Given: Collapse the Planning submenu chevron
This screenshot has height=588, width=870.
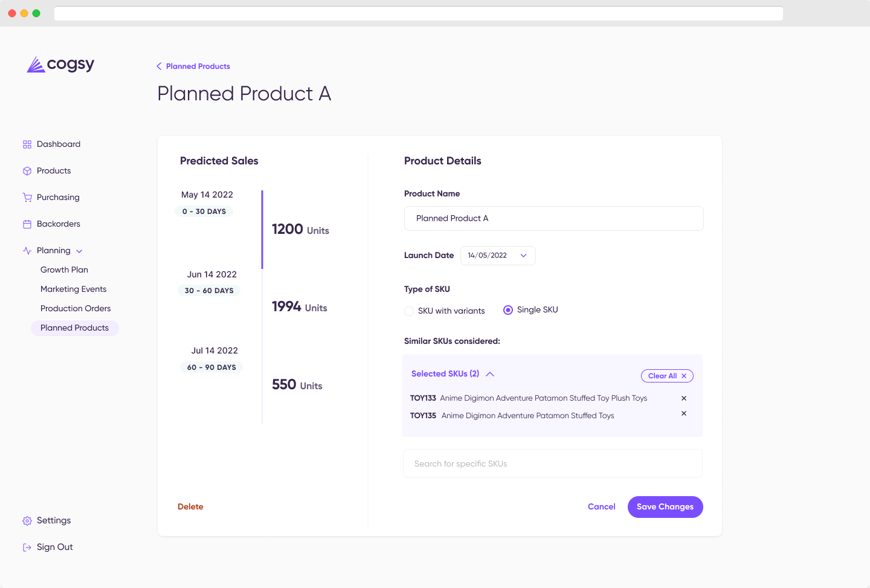Looking at the screenshot, I should tap(79, 251).
